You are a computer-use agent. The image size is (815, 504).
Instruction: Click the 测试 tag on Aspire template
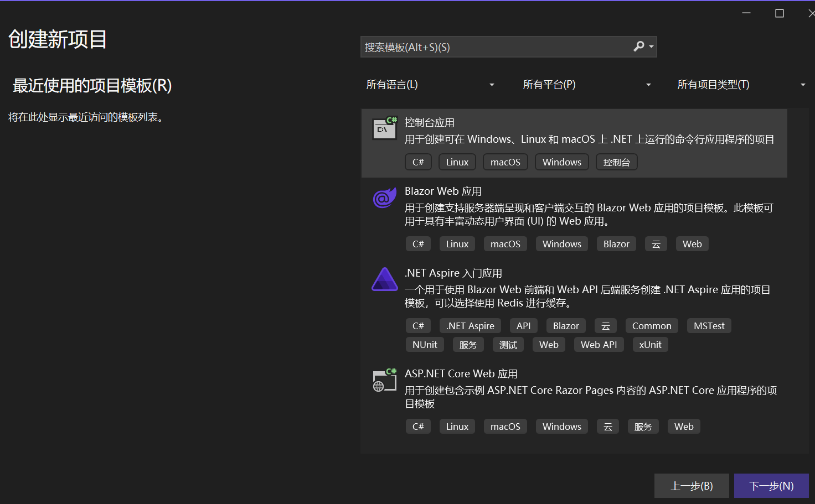(508, 345)
